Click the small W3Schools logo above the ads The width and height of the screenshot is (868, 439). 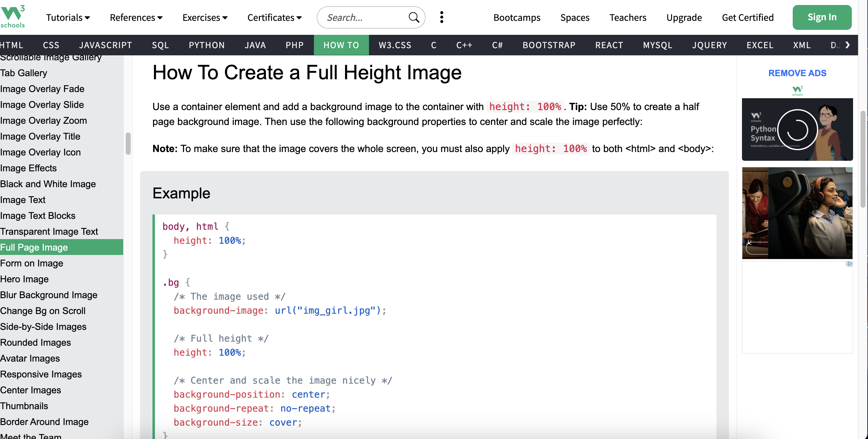tap(797, 90)
